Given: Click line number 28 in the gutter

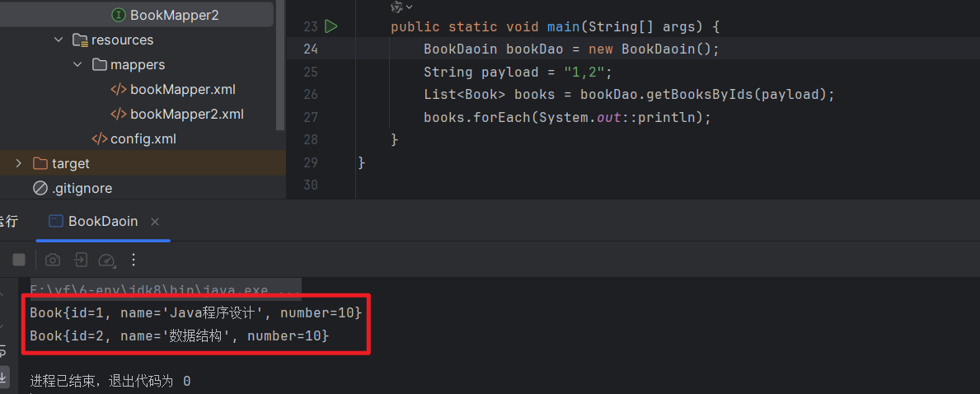Looking at the screenshot, I should click(311, 140).
